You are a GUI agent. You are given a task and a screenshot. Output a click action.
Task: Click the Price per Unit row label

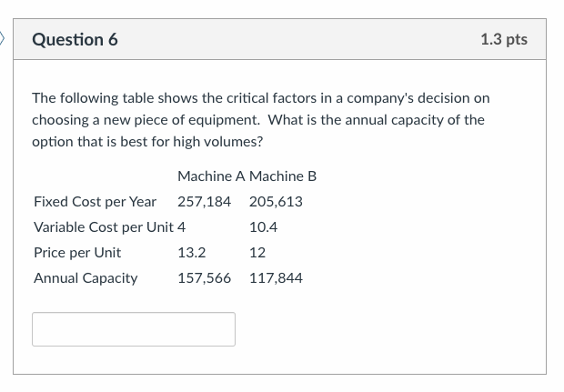(76, 252)
